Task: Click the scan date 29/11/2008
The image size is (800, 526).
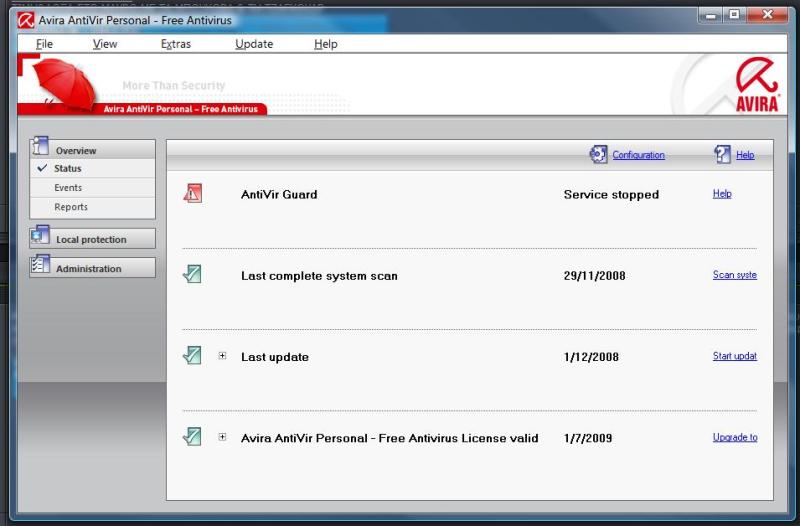Action: 594,276
